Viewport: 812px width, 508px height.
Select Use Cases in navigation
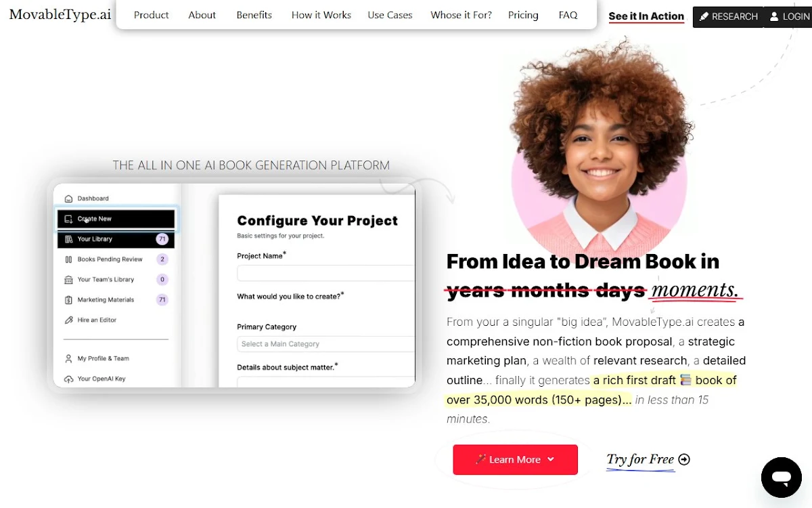390,15
